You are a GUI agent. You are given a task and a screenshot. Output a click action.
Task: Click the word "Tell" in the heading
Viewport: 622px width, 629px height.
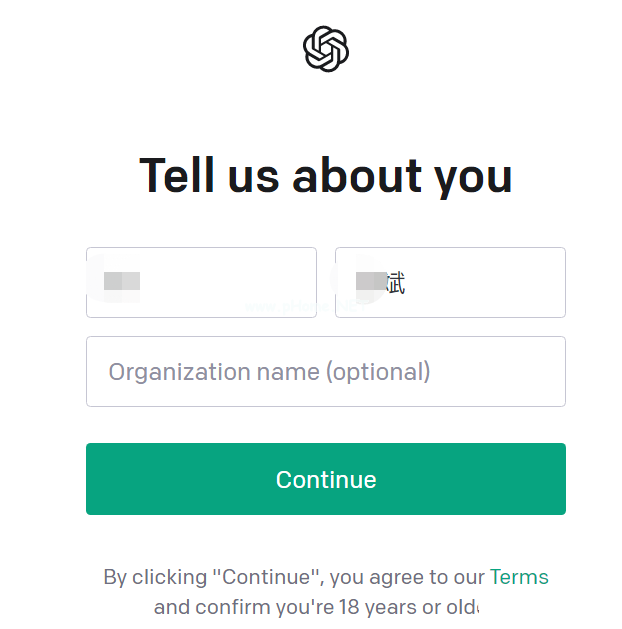coord(177,176)
